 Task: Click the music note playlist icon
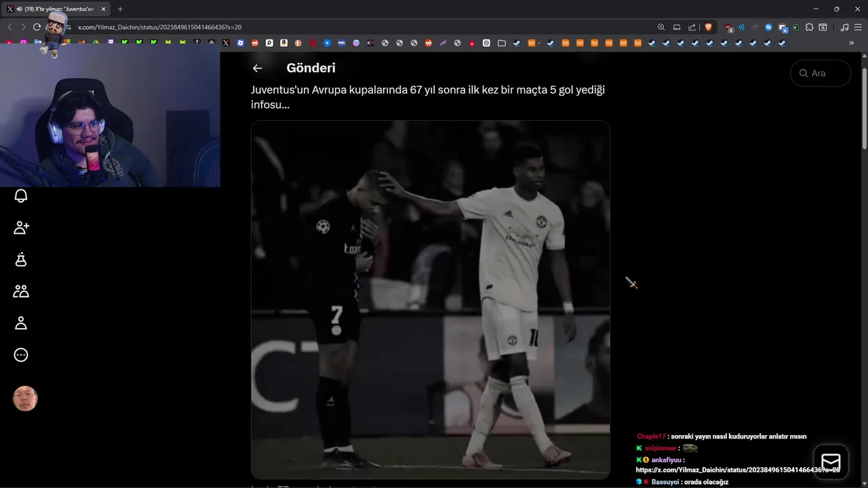[x=844, y=27]
